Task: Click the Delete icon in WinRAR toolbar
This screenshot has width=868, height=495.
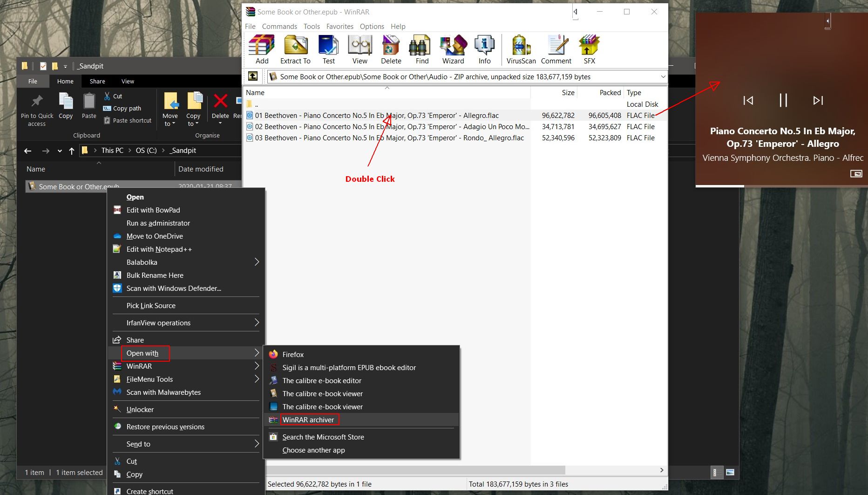Action: (391, 49)
